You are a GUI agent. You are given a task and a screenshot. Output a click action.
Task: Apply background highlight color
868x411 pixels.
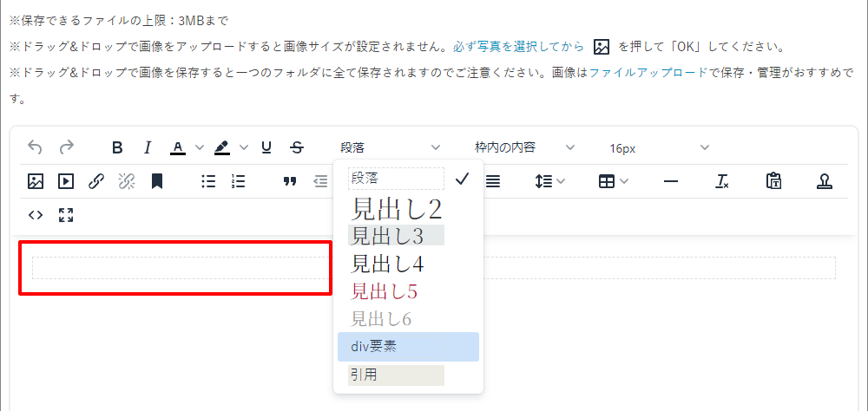(222, 147)
